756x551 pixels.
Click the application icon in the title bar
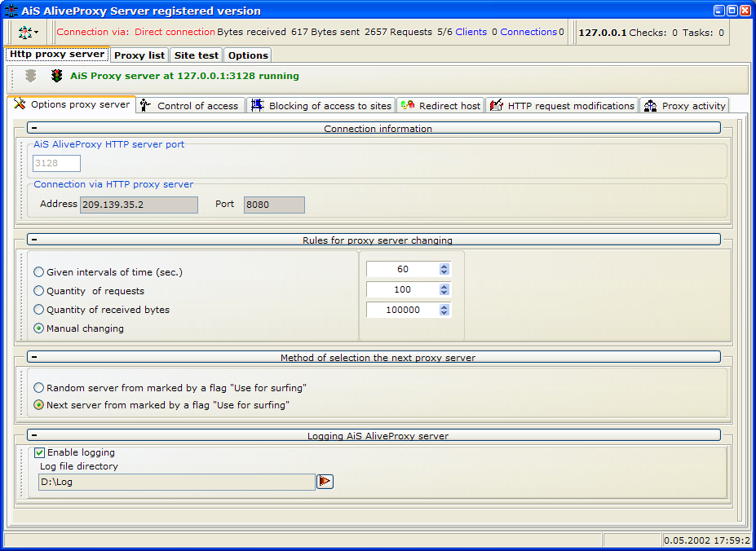coord(11,11)
